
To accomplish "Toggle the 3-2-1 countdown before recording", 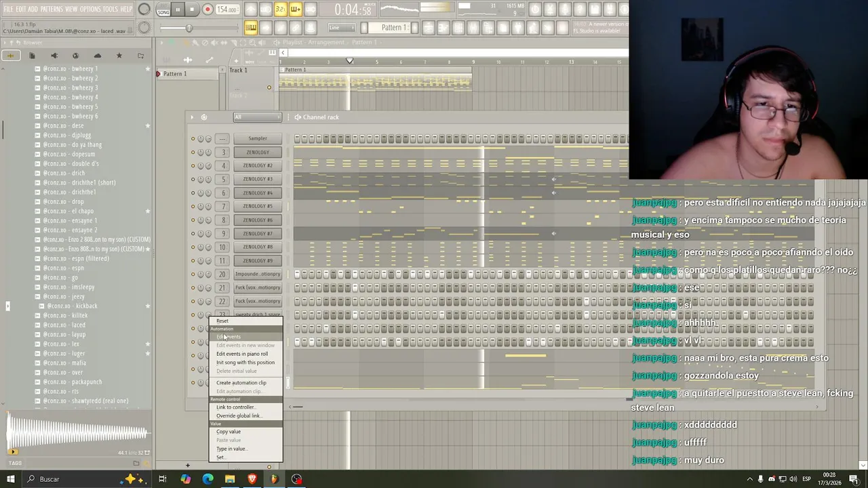I will pos(281,9).
